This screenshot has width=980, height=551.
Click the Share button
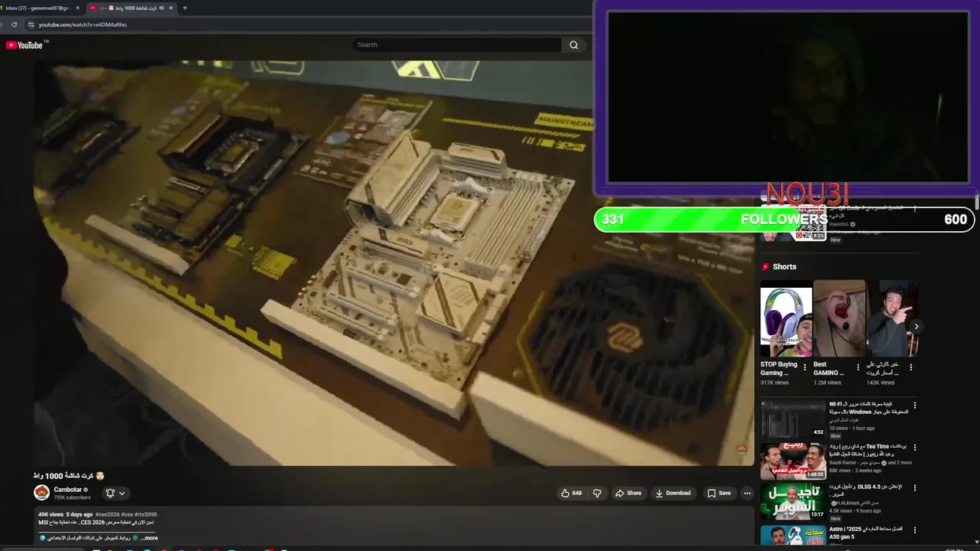pos(629,494)
